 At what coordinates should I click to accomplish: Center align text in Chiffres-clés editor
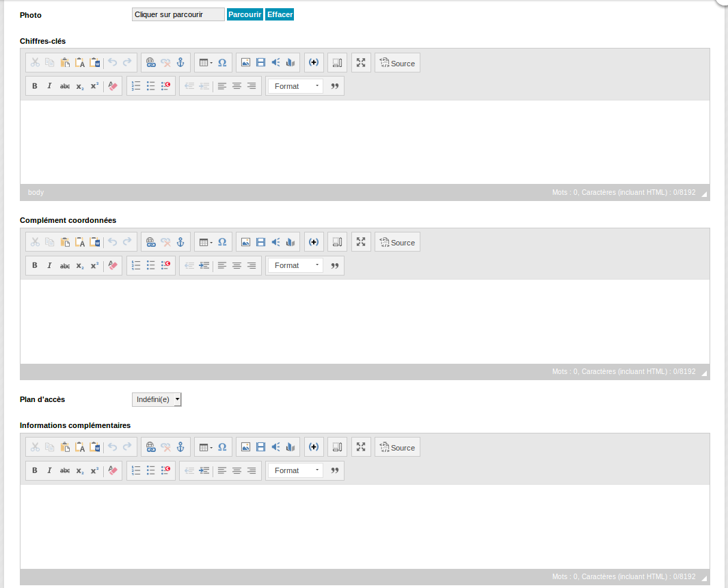[x=237, y=86]
